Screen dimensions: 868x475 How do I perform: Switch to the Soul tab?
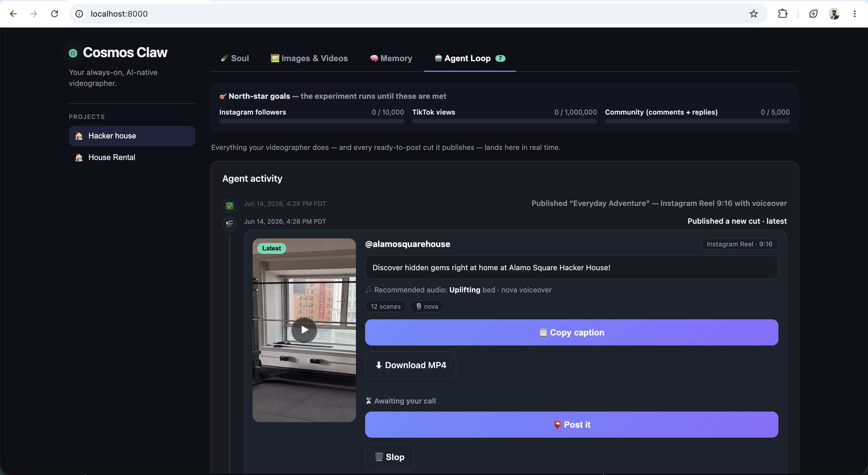(235, 58)
